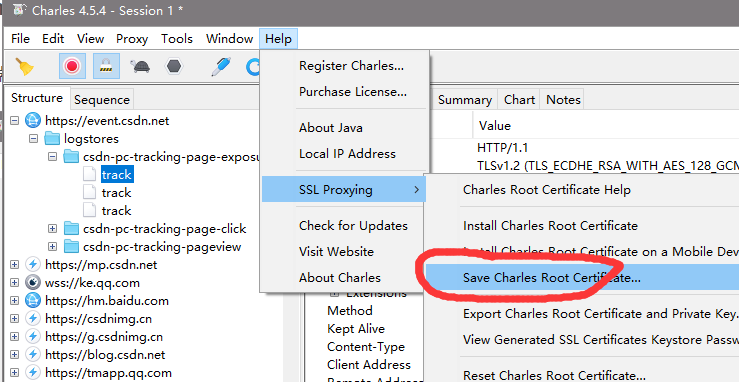Switch to the Structure tab
Screen dimensions: 739x382
point(37,98)
